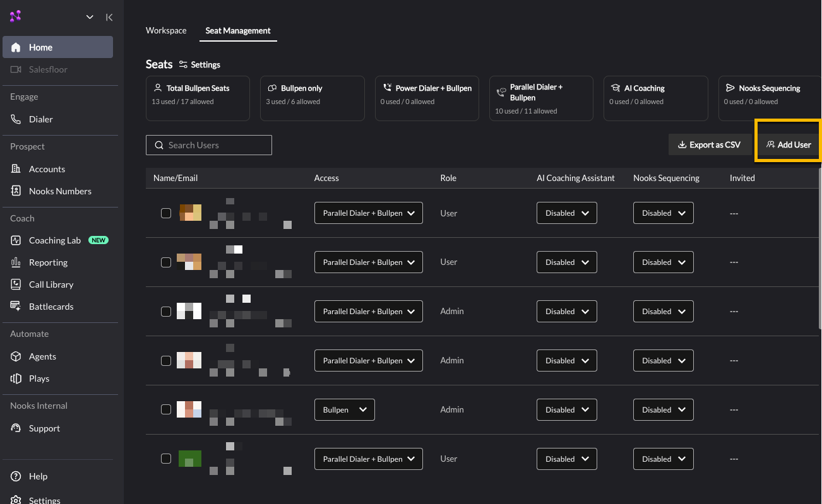Change Access for the second user row
Image resolution: width=822 pixels, height=504 pixels.
click(x=369, y=262)
